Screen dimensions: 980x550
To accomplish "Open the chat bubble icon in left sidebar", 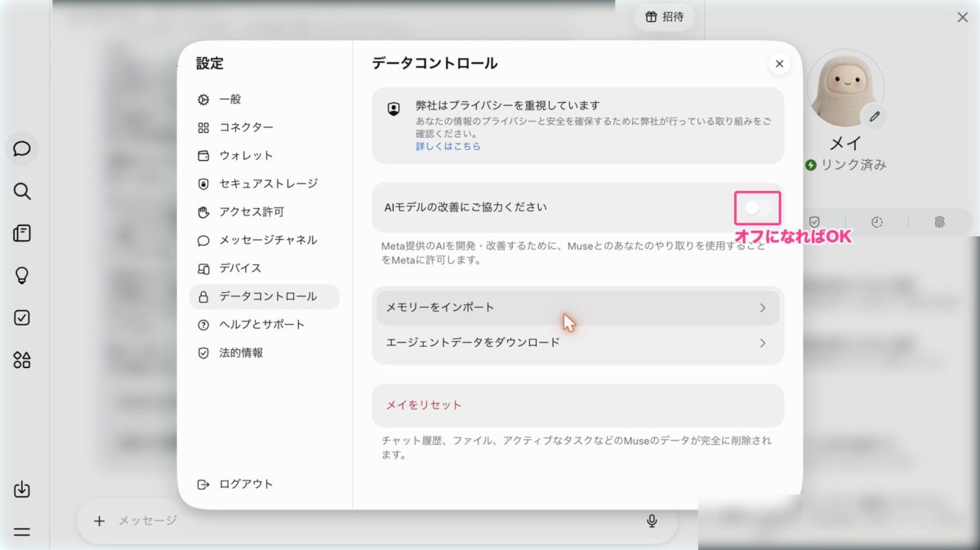I will pos(22,149).
